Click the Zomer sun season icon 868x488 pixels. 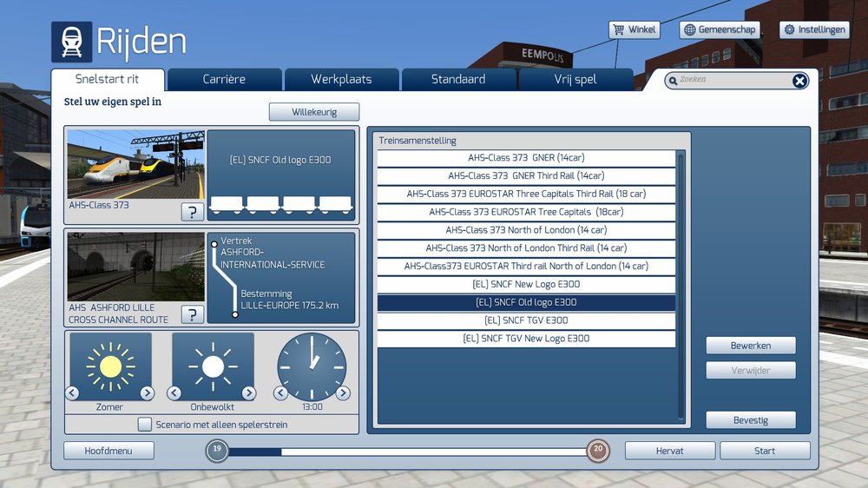(110, 366)
